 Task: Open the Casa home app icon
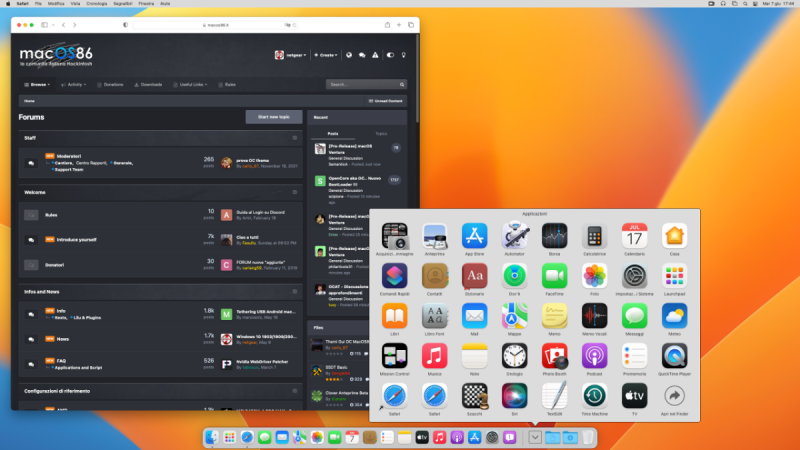(x=674, y=236)
